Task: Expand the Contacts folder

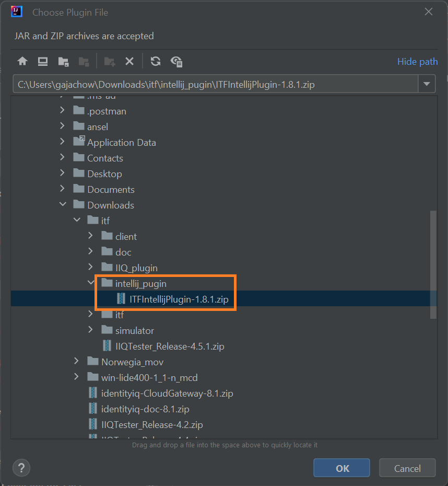Action: (62, 157)
